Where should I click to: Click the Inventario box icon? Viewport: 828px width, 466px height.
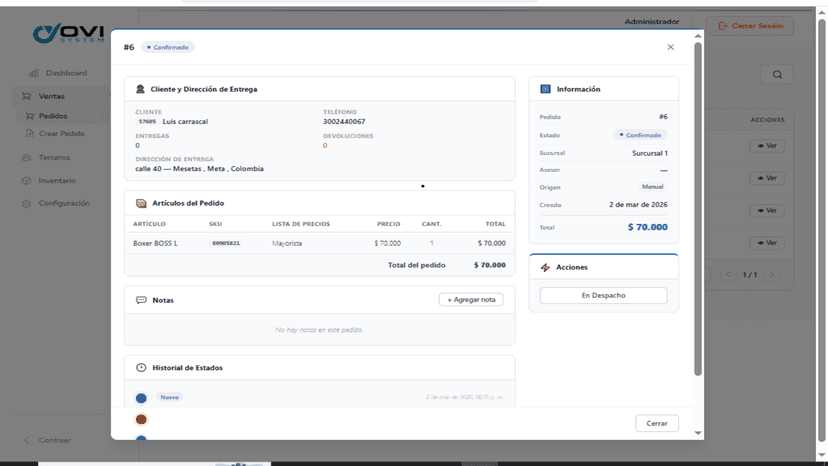pyautogui.click(x=26, y=181)
